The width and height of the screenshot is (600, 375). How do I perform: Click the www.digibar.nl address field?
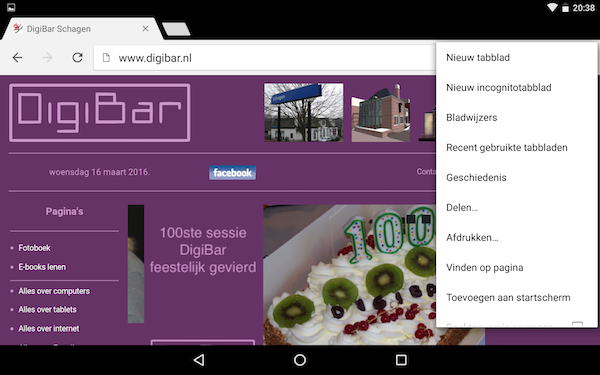pos(264,58)
